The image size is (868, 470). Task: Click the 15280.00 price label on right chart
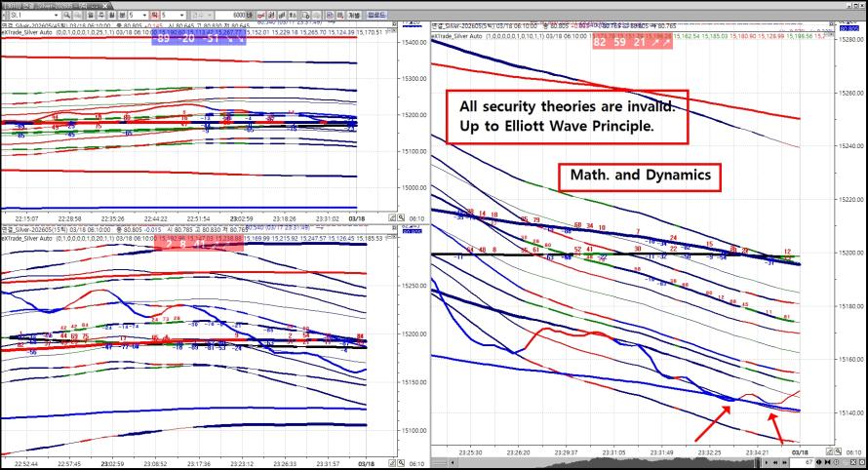click(x=850, y=40)
